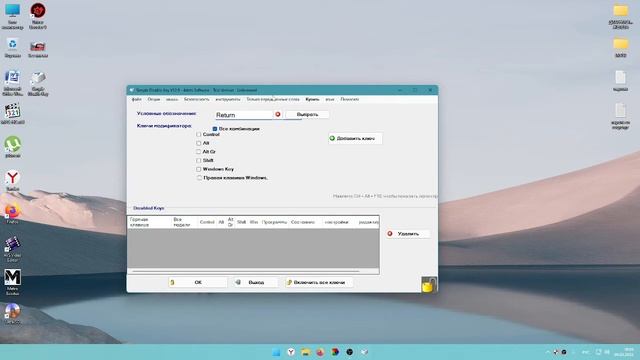Enable the Control modifier checkbox
The width and height of the screenshot is (640, 360).
pyautogui.click(x=199, y=134)
